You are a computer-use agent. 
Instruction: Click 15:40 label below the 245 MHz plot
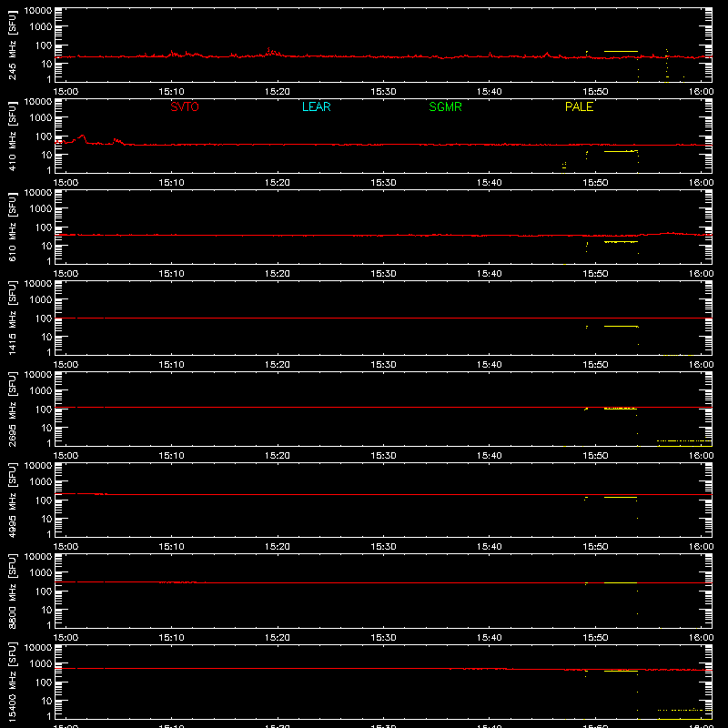[x=490, y=92]
